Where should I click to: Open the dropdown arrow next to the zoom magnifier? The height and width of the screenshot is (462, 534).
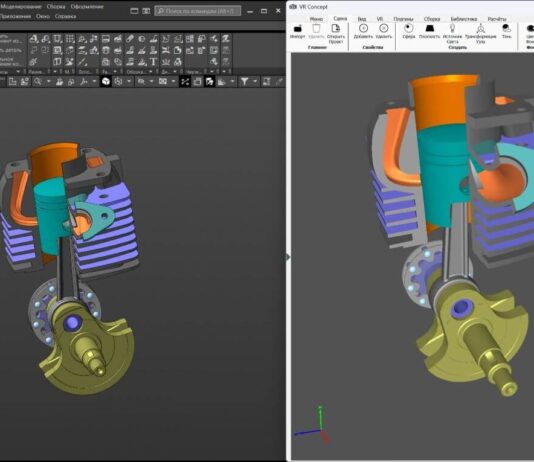point(49,81)
